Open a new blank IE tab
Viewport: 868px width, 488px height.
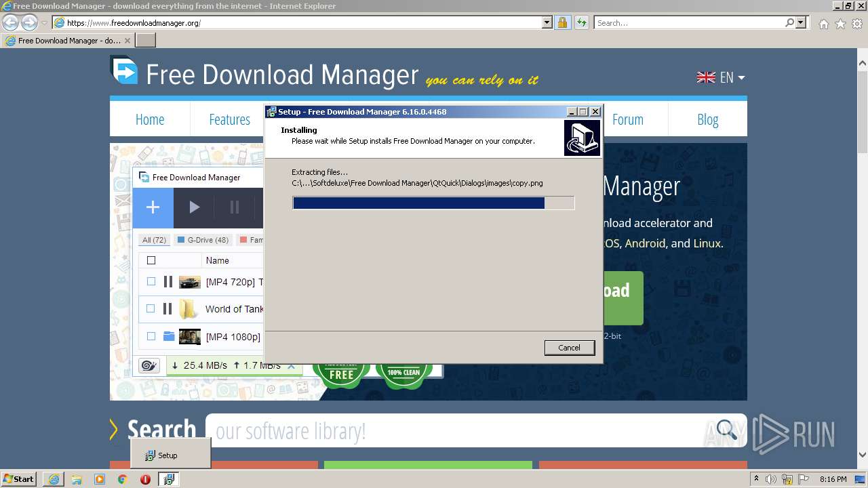pos(146,41)
